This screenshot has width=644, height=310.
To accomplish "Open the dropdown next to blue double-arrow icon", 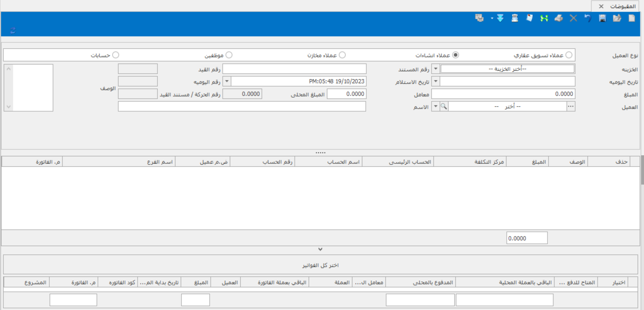I will tap(492, 18).
